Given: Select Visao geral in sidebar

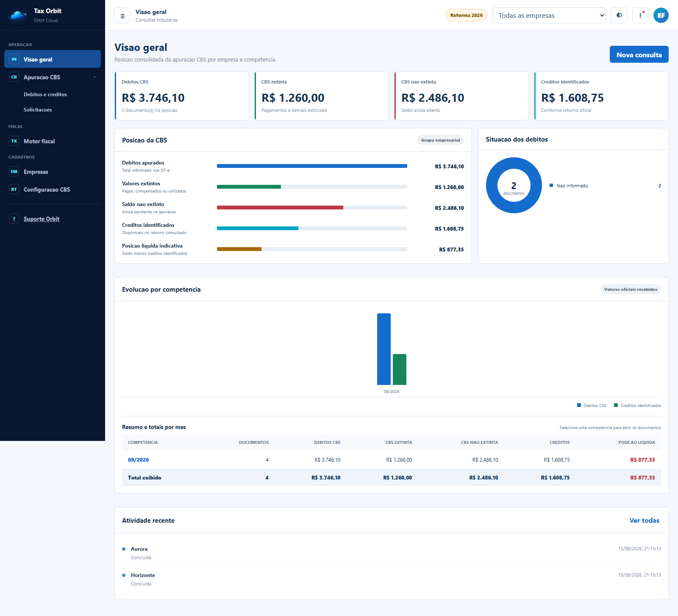Looking at the screenshot, I should click(53, 59).
